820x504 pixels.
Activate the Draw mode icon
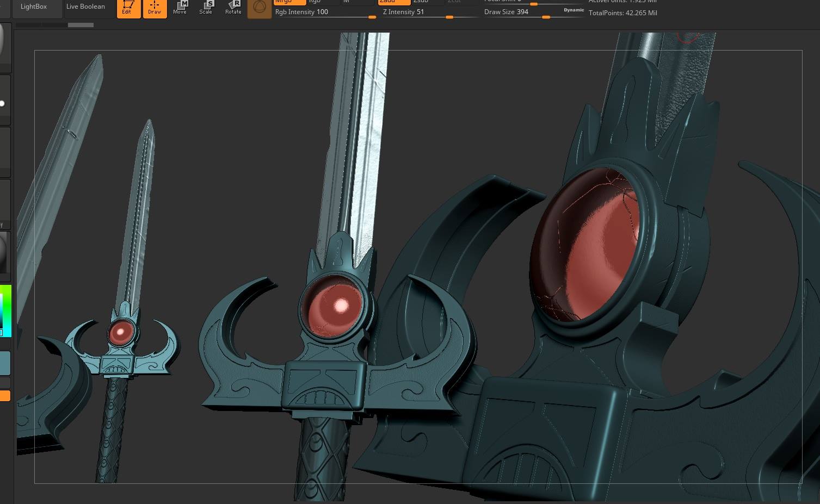155,9
